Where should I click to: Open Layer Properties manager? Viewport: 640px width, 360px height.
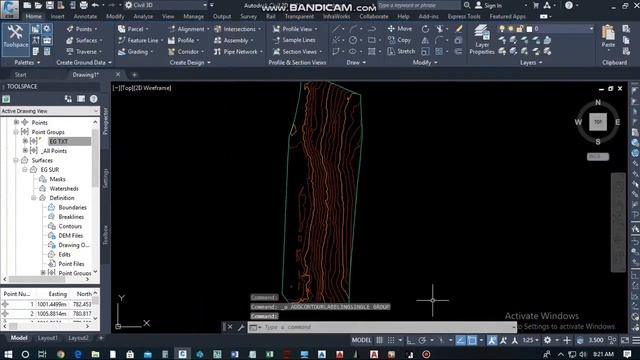pos(482,39)
